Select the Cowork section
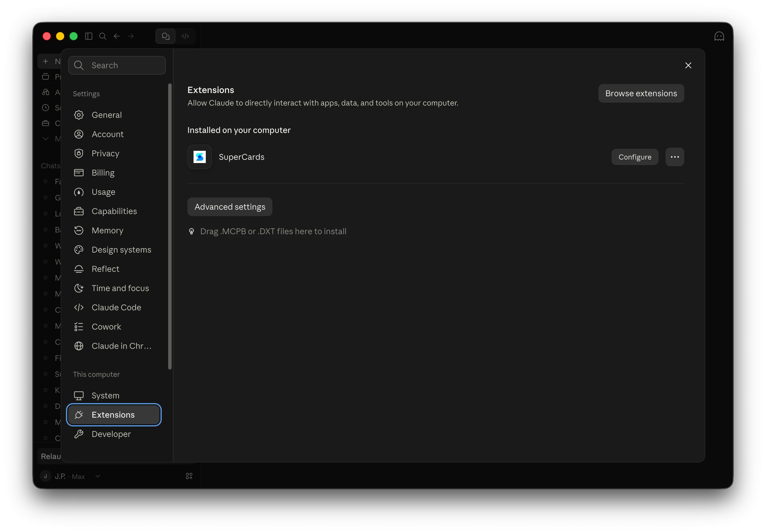766x532 pixels. pos(114,327)
